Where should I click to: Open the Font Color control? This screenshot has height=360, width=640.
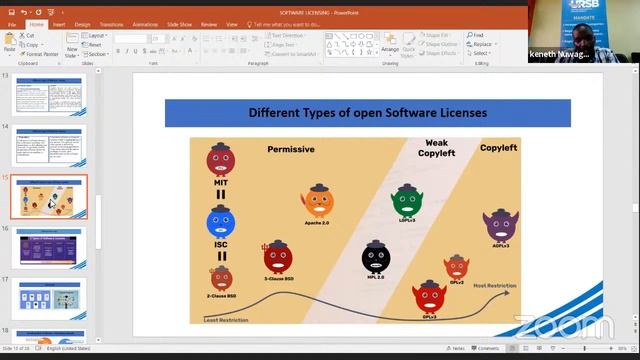190,51
